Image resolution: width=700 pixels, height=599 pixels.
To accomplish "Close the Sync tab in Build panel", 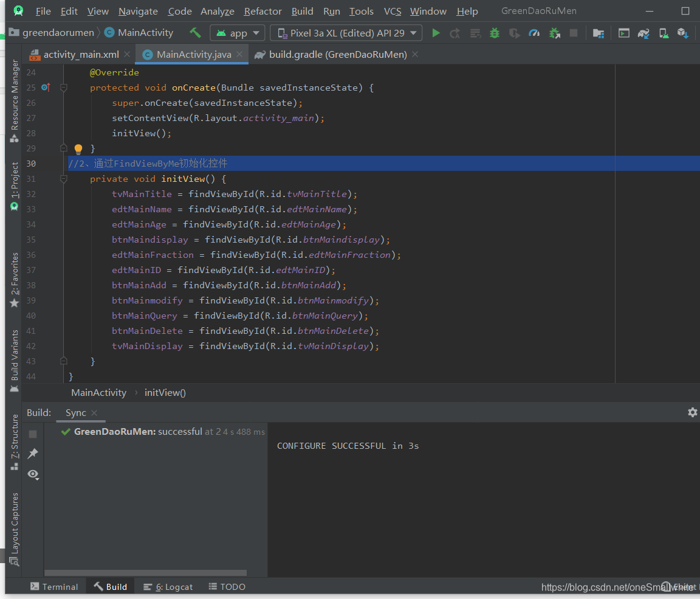I will [x=94, y=413].
